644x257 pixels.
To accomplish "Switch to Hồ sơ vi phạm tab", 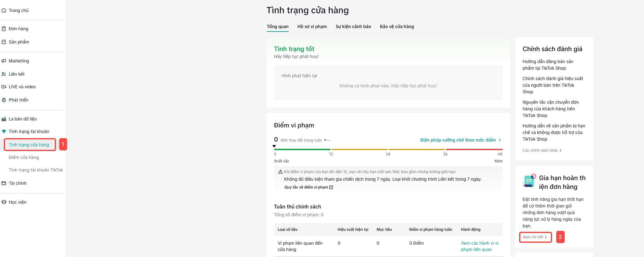I will [x=312, y=26].
